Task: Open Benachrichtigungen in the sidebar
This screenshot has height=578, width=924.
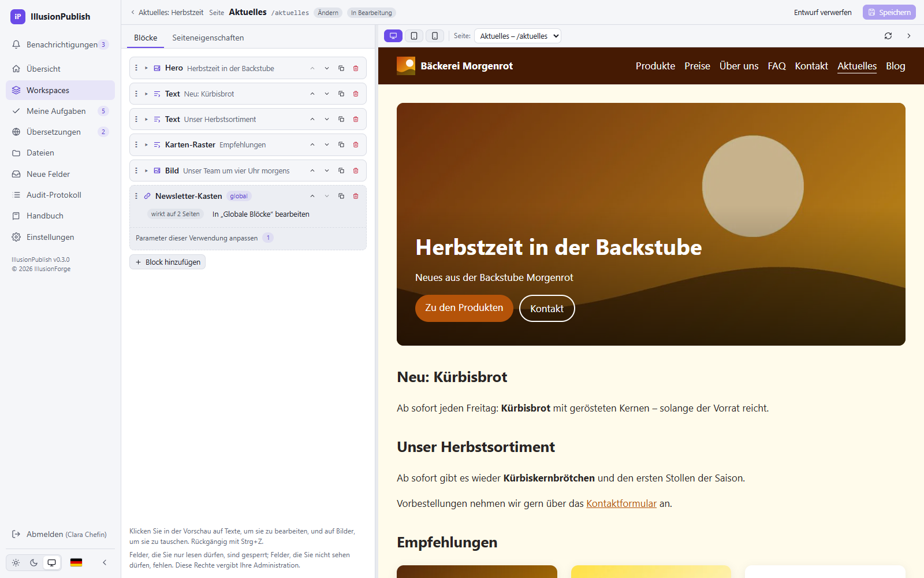Action: click(60, 45)
